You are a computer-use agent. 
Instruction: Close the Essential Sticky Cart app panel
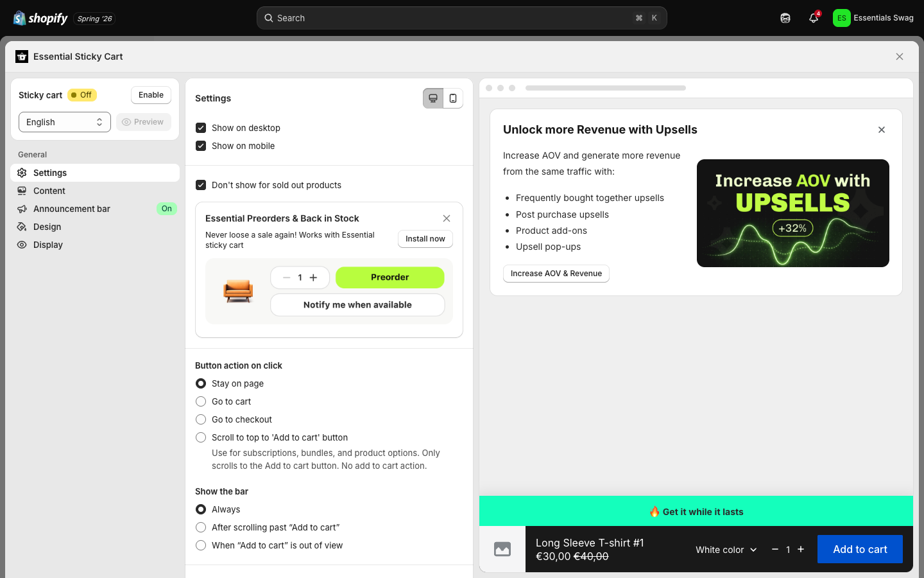point(900,57)
